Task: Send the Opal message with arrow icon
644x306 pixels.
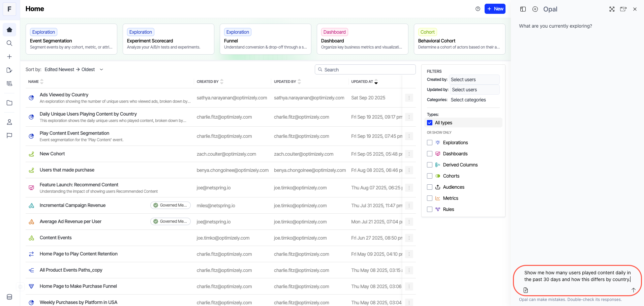Action: [633, 290]
